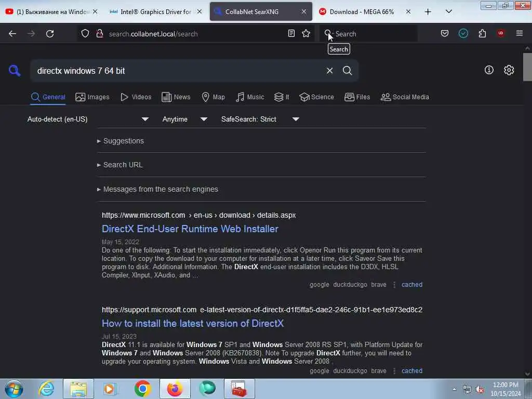Clear the search query with the X
The height and width of the screenshot is (399, 532).
(x=329, y=71)
